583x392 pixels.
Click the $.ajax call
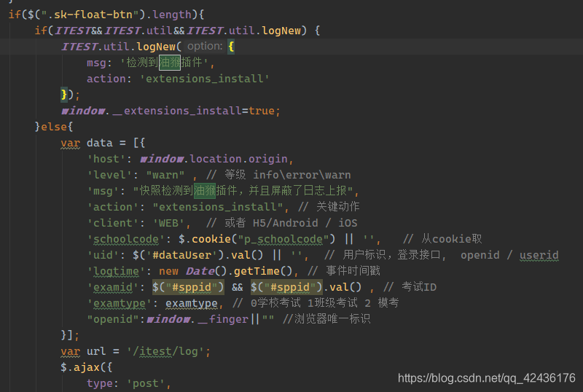tap(85, 367)
